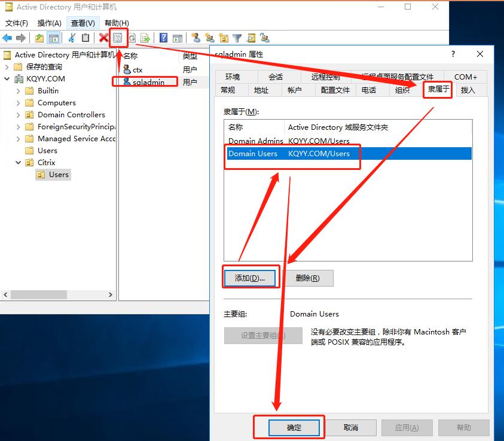Click the Filter funnel toolbar icon
Screen dimensions: 504x441
237,38
